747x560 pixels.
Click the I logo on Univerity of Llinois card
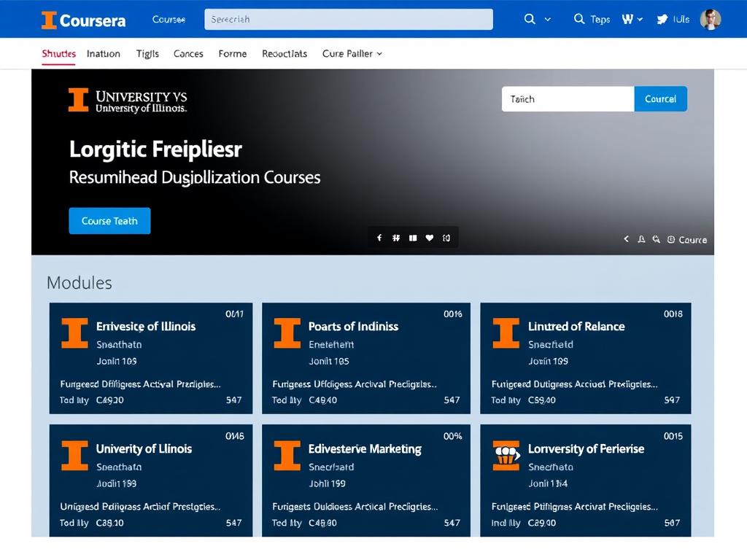(75, 456)
